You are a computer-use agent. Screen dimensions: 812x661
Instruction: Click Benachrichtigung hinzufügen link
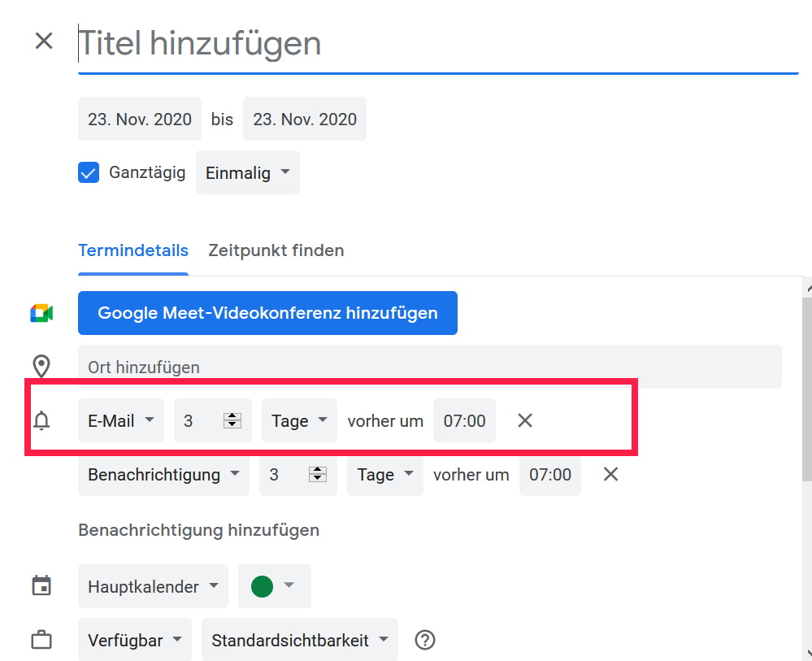coord(198,530)
